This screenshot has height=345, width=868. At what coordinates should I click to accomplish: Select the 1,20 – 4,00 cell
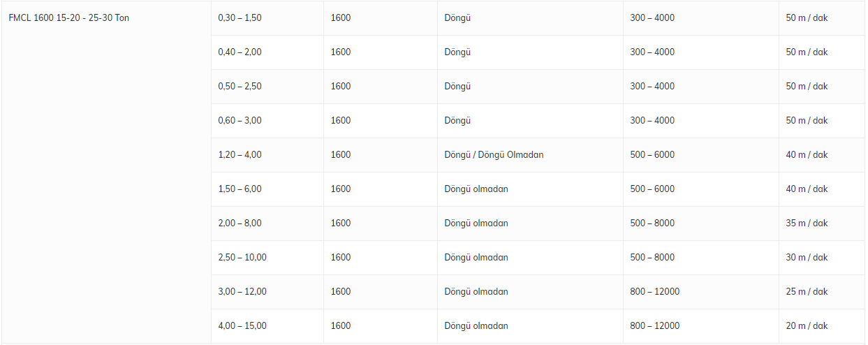click(x=240, y=155)
